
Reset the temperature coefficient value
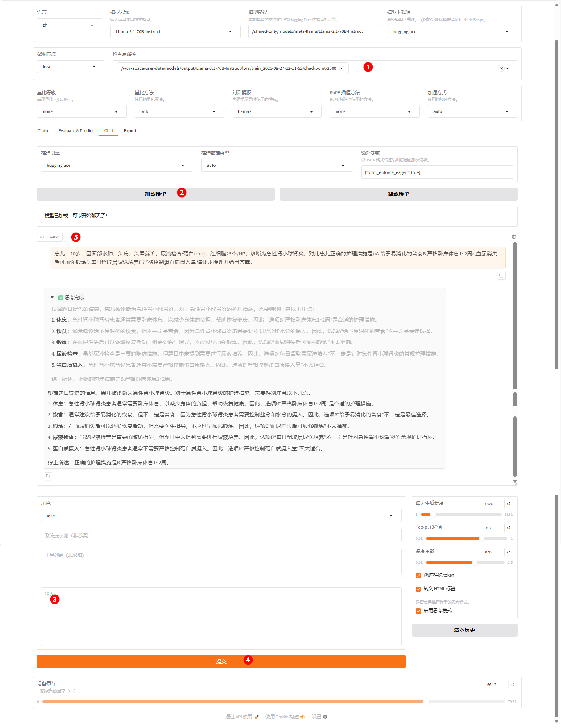tap(509, 552)
